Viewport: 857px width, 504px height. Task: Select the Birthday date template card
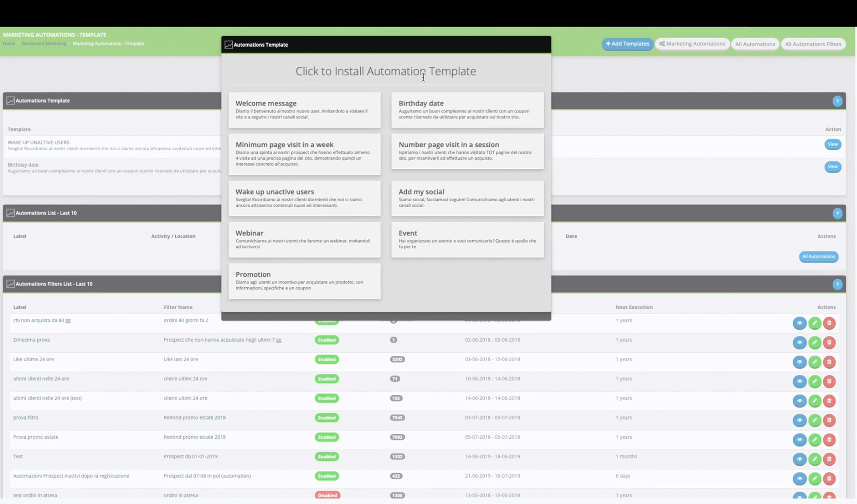[x=467, y=110]
